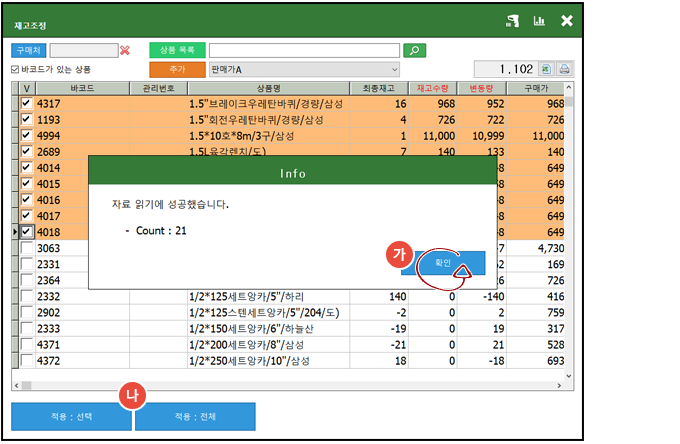Sort by the 바코드 column header
Viewport: 680px width, 444px height.
pyautogui.click(x=82, y=88)
